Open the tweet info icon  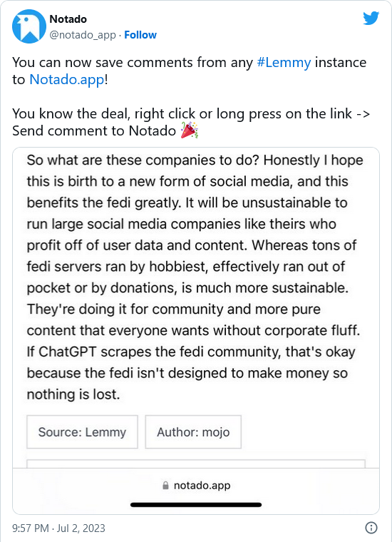(371, 528)
